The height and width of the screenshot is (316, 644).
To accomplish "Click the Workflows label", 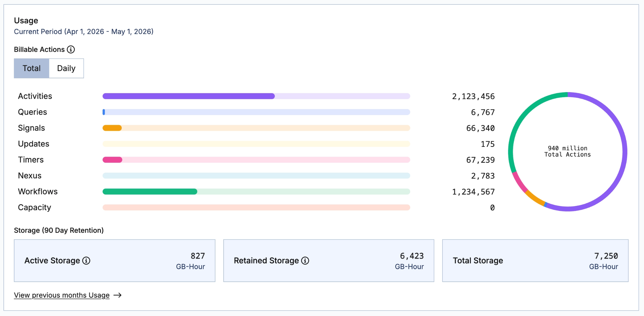I will coord(38,191).
